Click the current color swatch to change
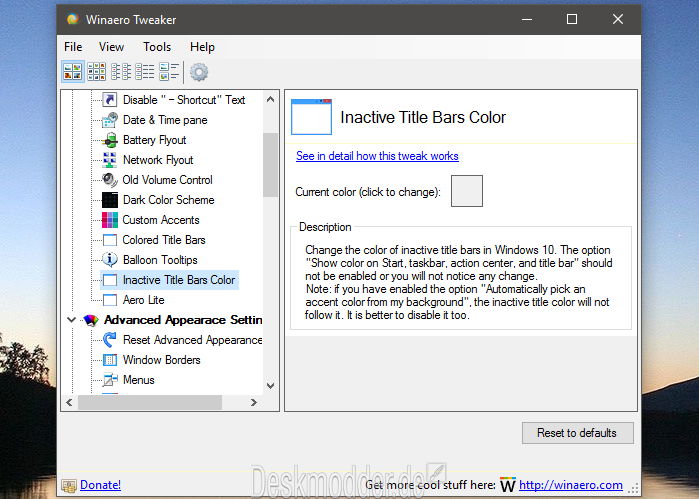 [467, 191]
